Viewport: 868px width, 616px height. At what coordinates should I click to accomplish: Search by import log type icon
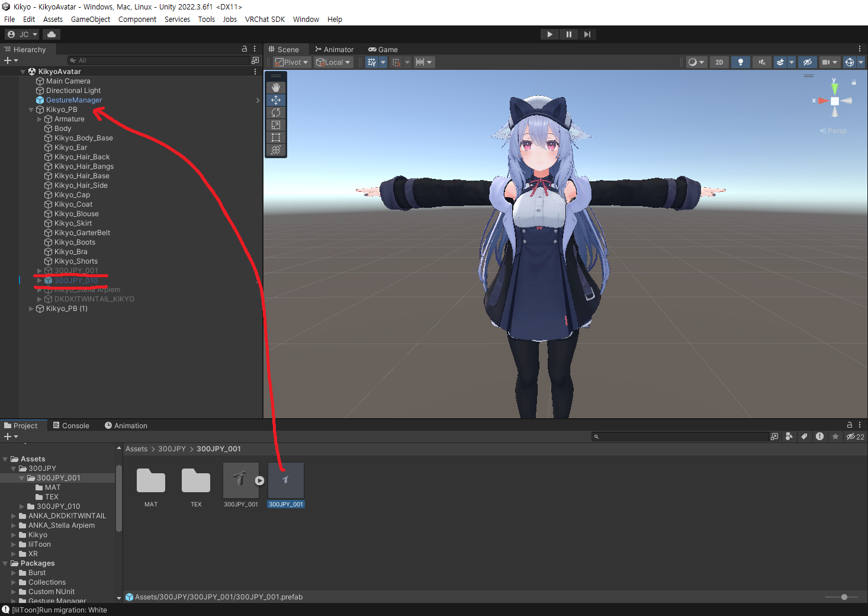pos(819,437)
